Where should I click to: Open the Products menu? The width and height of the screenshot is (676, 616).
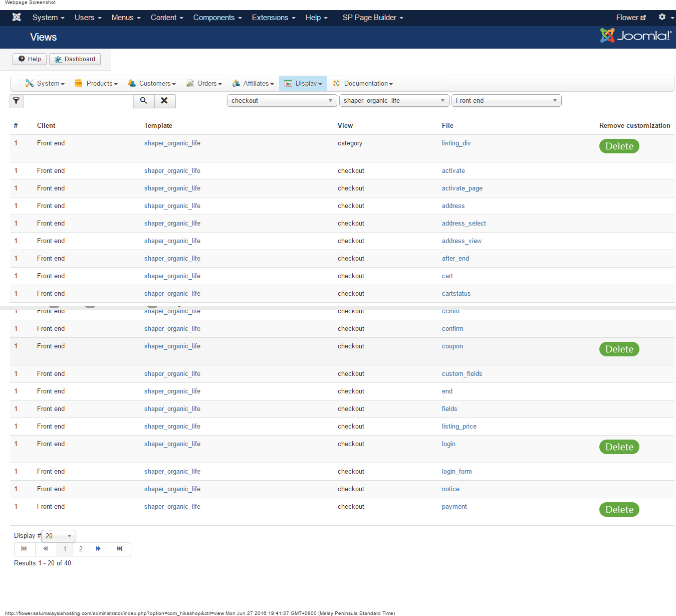96,84
